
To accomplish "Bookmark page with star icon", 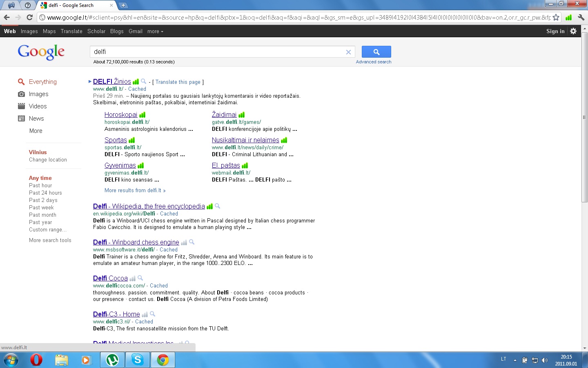I will 556,17.
